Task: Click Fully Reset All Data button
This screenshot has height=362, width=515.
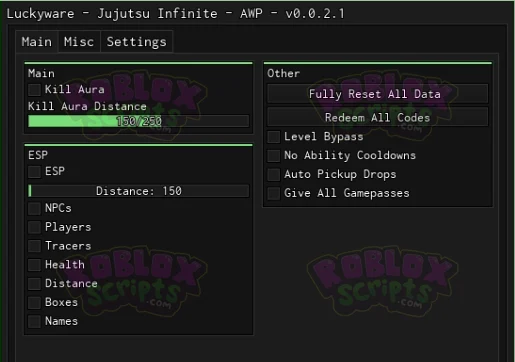Action: click(378, 94)
